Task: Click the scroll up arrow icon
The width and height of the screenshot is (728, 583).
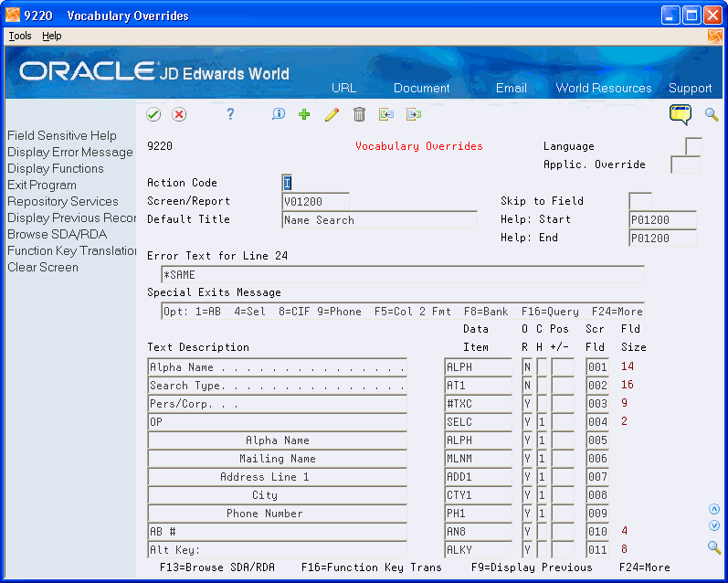Action: click(714, 509)
